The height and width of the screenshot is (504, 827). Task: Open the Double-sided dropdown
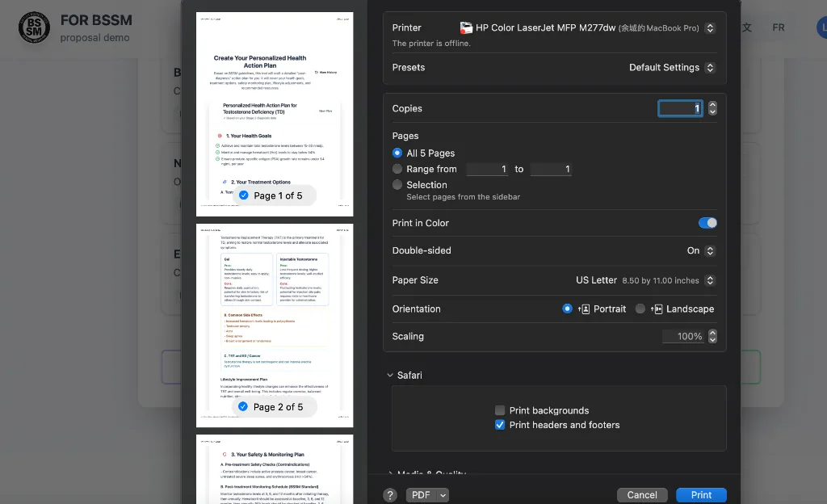coord(710,251)
